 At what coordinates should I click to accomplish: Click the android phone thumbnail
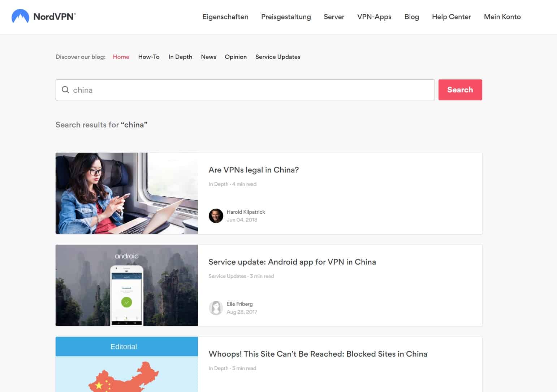pyautogui.click(x=127, y=285)
